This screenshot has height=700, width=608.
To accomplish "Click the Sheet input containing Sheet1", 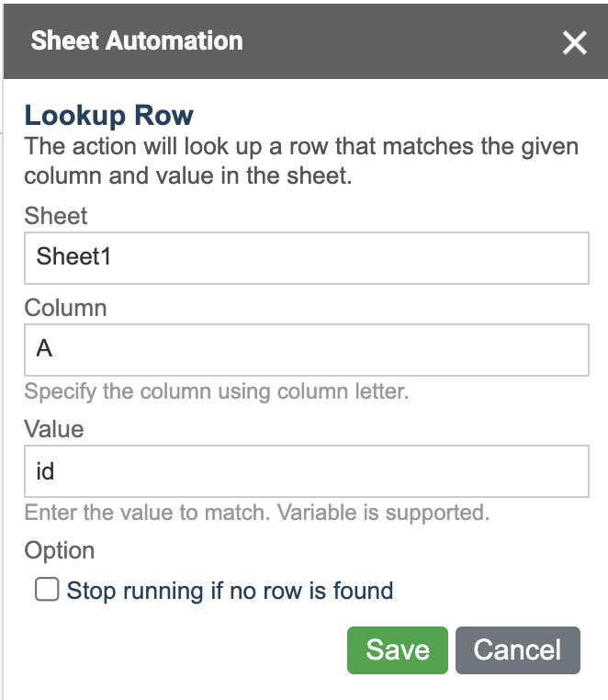I will pyautogui.click(x=307, y=258).
